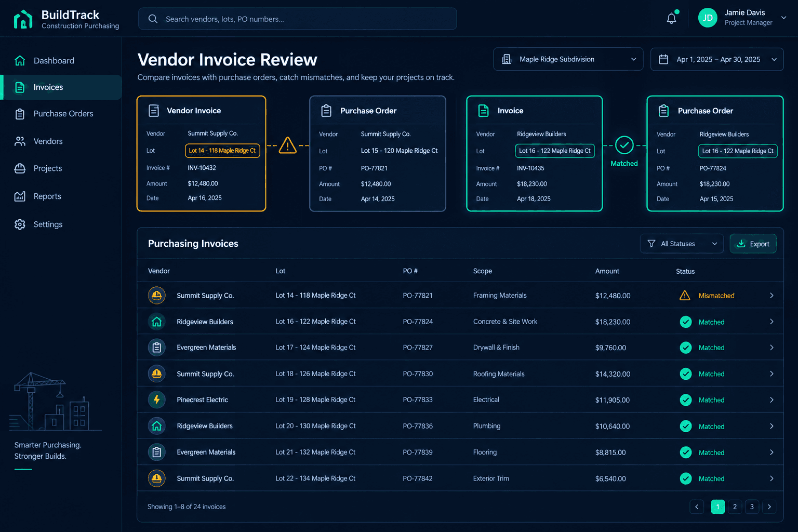Viewport: 798px width, 532px height.
Task: Open Reports in the sidebar
Action: (x=61, y=196)
